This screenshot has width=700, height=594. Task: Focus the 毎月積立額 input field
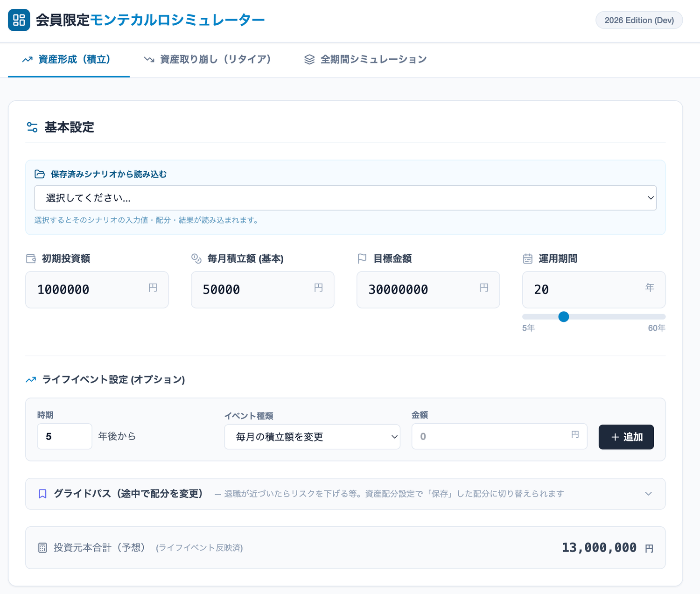pos(262,290)
